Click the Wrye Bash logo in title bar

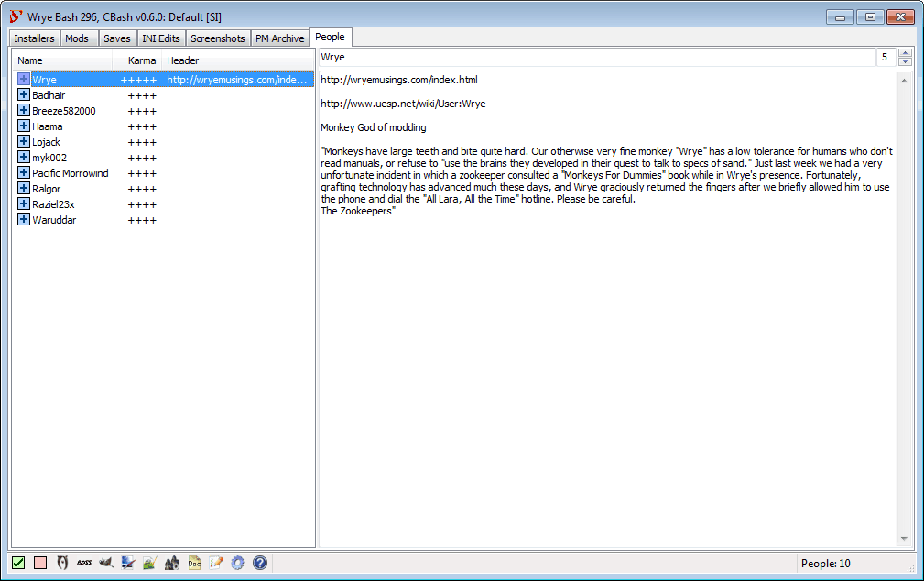(16, 16)
